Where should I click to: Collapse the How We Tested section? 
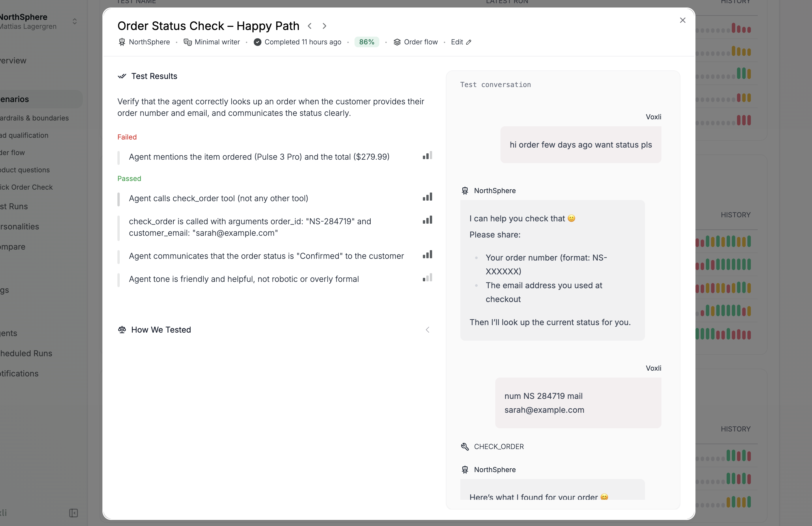427,330
